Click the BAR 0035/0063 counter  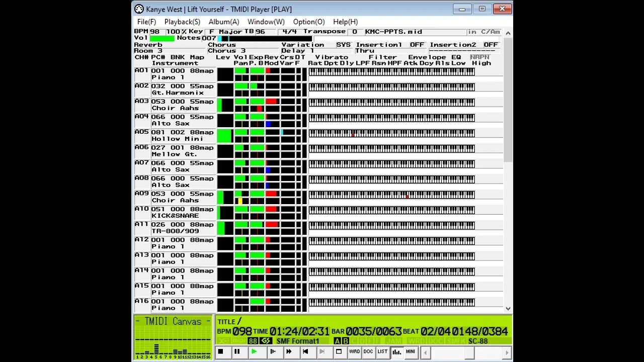tap(366, 331)
